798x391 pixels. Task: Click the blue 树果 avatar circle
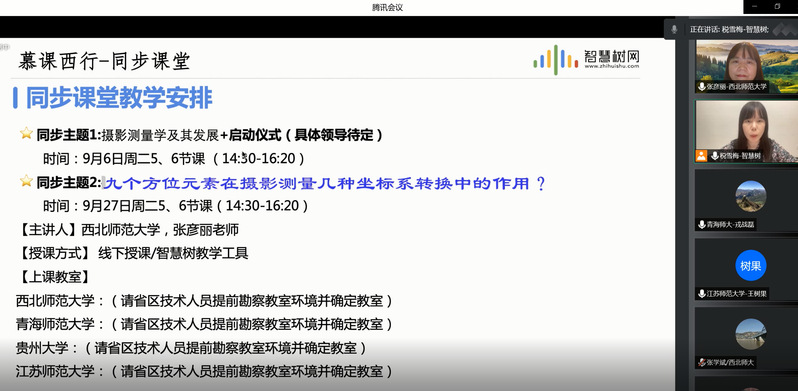[x=751, y=266]
